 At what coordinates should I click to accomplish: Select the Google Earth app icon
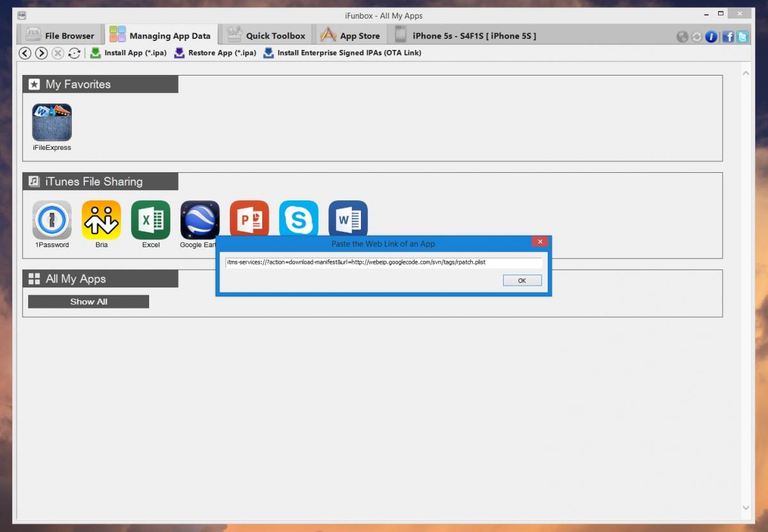coord(200,220)
